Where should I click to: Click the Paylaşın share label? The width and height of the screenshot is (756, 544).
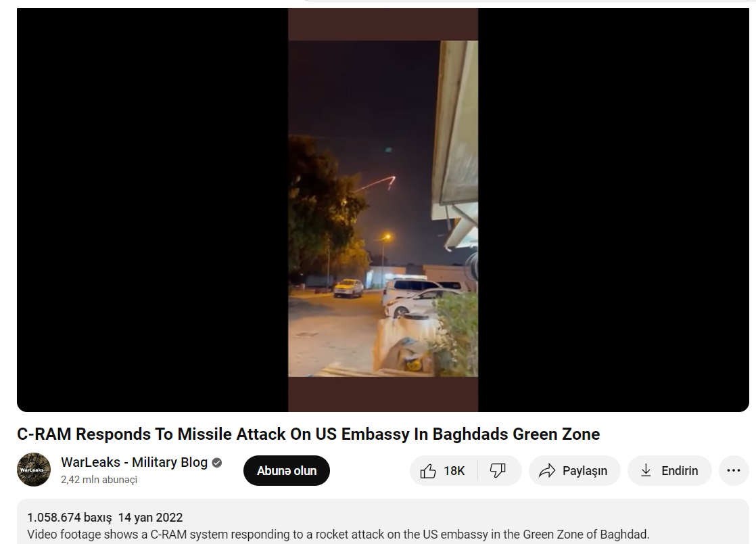[585, 471]
